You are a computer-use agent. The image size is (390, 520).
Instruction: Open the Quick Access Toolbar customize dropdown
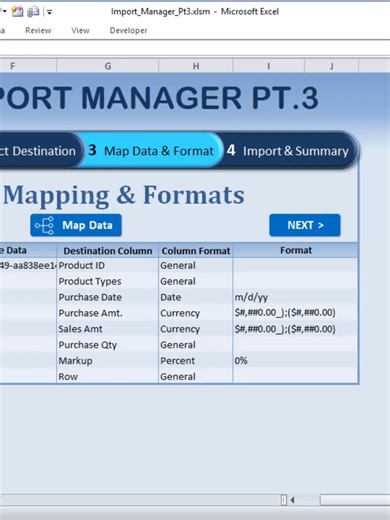tap(49, 12)
